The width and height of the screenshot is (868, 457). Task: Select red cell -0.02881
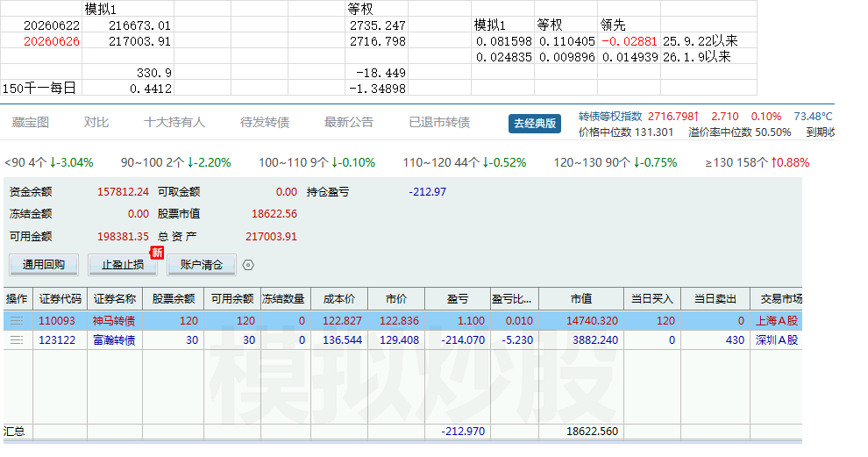pos(629,41)
